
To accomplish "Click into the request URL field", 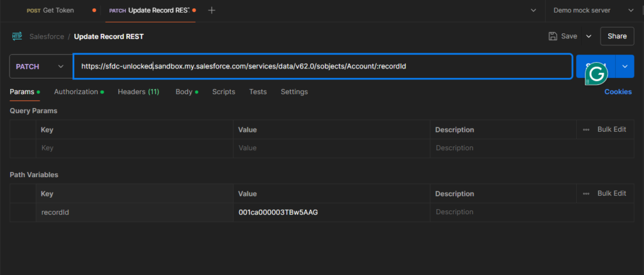I will [x=323, y=66].
